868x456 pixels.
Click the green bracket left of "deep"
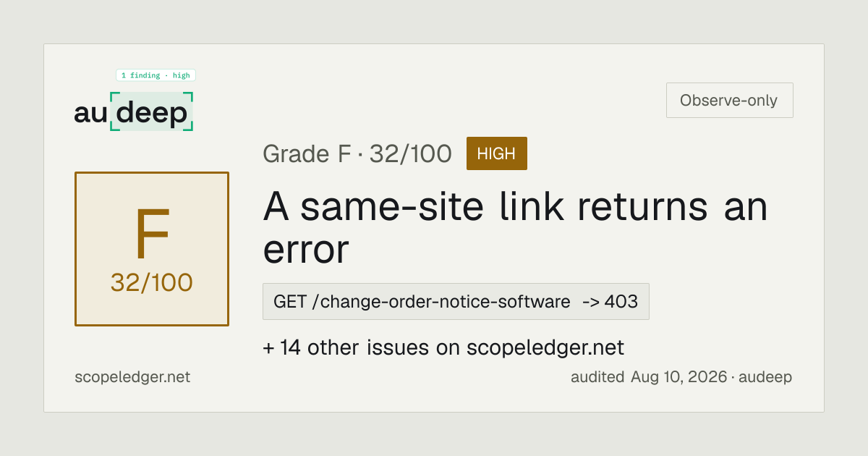113,111
